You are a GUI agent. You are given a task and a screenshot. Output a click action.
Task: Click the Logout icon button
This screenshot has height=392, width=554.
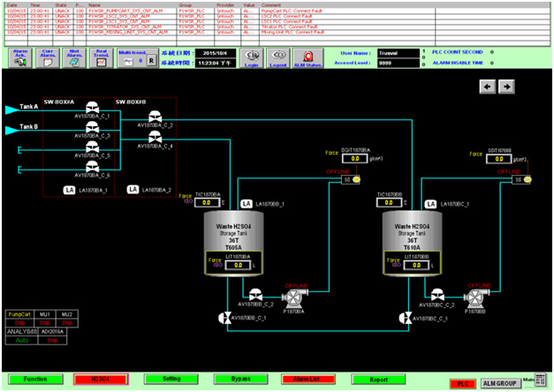point(278,57)
